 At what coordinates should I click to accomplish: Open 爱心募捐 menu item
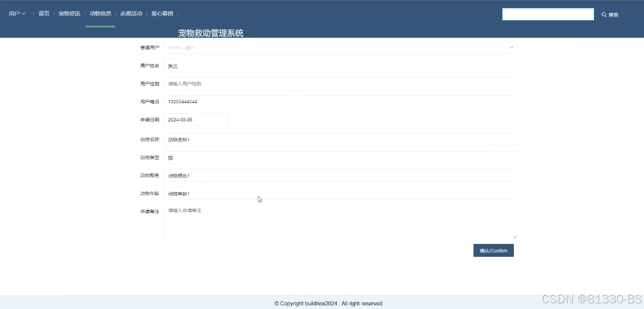tap(162, 13)
